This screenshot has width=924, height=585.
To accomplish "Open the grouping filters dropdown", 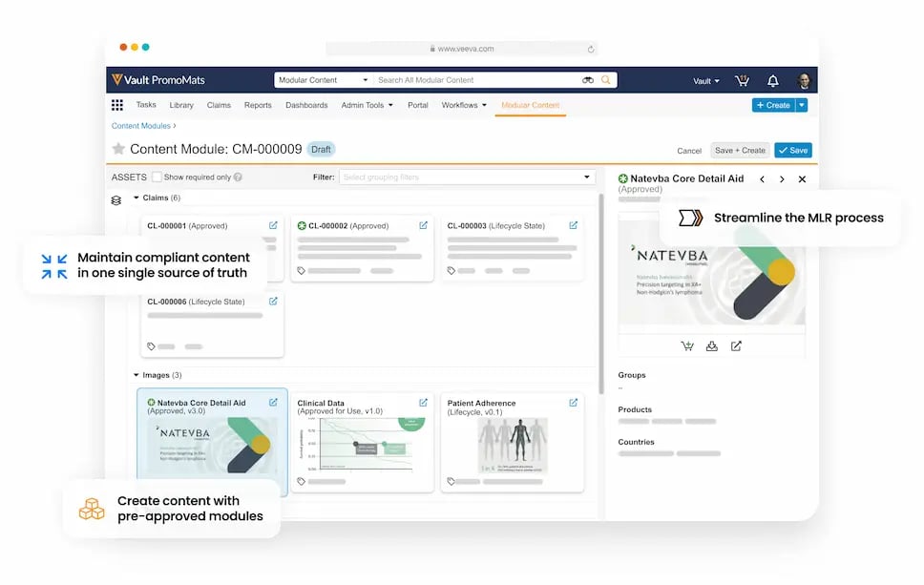I will point(587,178).
